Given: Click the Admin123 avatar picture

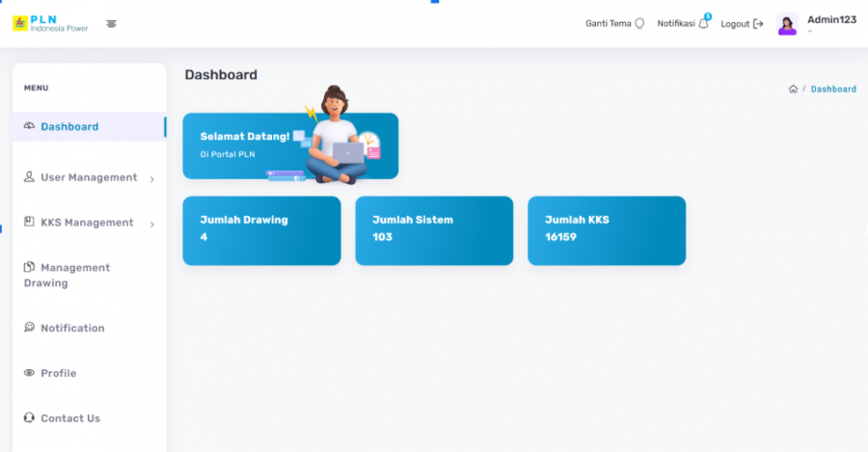Looking at the screenshot, I should coord(787,24).
